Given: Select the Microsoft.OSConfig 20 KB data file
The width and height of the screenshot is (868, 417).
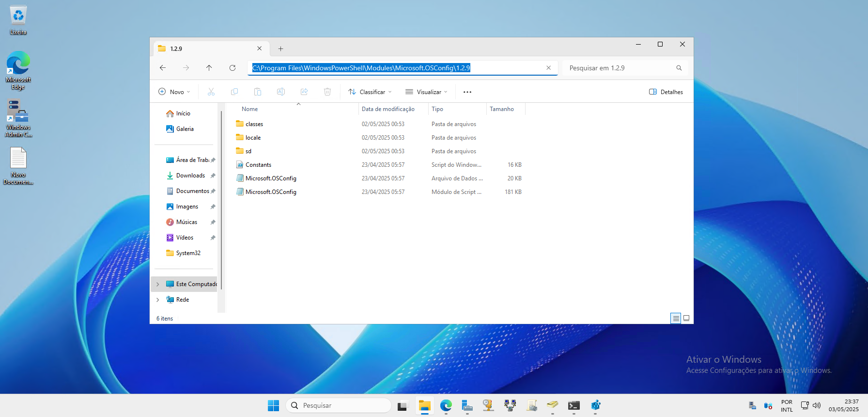Looking at the screenshot, I should click(x=271, y=178).
